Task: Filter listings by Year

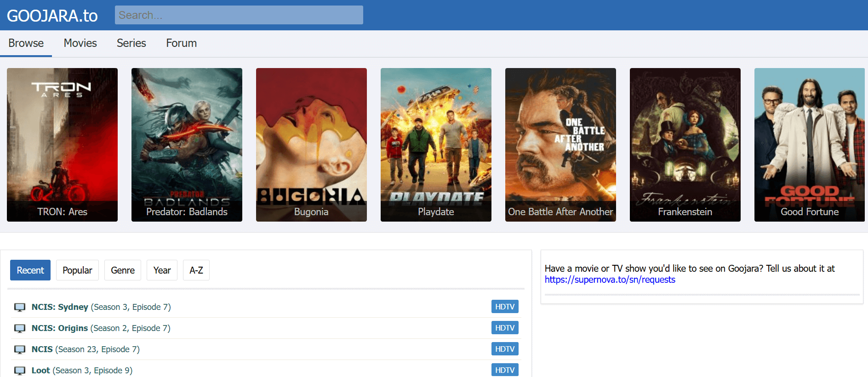Action: [162, 270]
